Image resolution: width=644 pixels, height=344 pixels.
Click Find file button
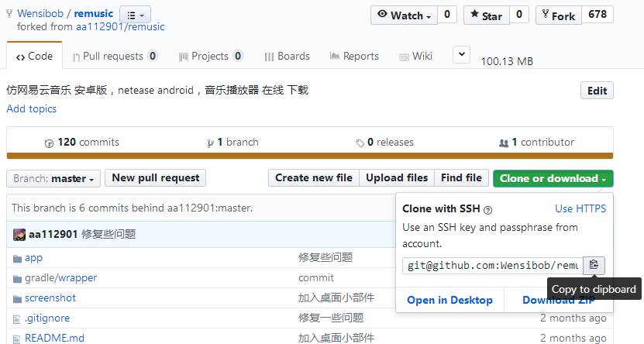pyautogui.click(x=461, y=178)
